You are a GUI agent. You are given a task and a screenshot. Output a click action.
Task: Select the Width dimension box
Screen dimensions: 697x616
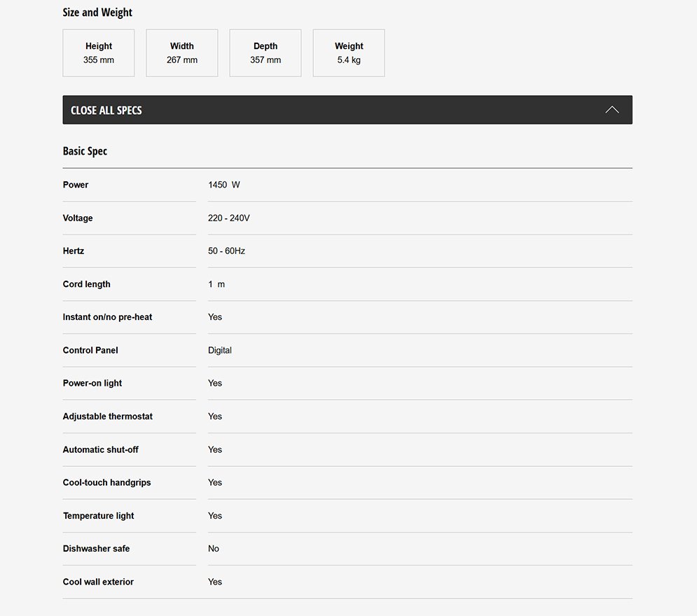[x=182, y=53]
